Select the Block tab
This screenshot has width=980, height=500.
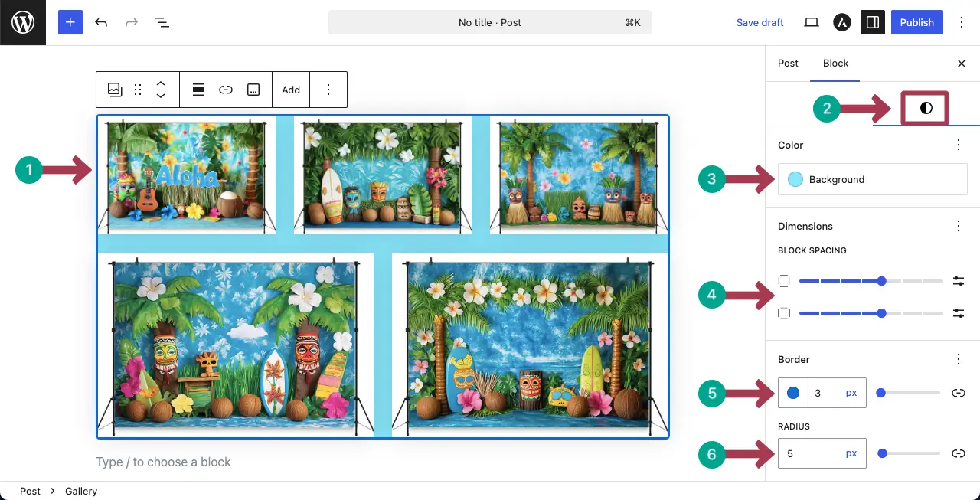(x=835, y=64)
